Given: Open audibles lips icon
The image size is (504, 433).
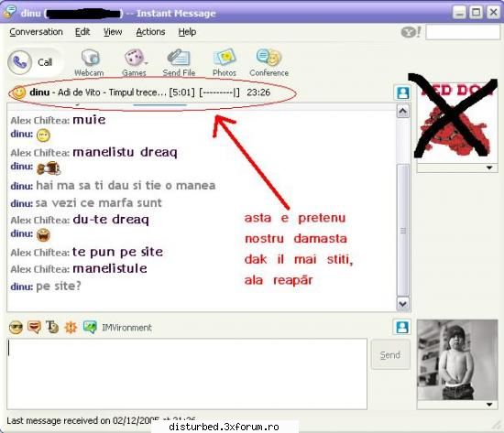Looking at the screenshot, I should [34, 328].
